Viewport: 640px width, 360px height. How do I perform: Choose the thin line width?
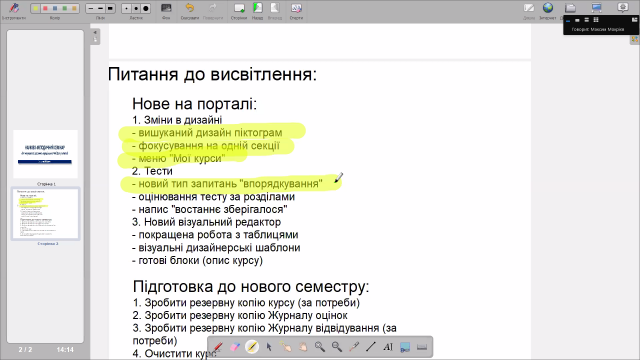[x=91, y=9]
